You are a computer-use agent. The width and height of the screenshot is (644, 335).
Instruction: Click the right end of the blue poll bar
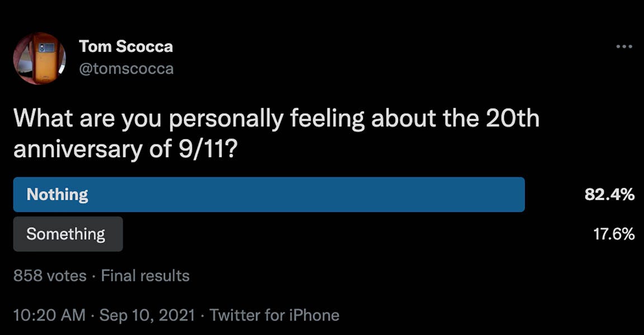coord(517,194)
